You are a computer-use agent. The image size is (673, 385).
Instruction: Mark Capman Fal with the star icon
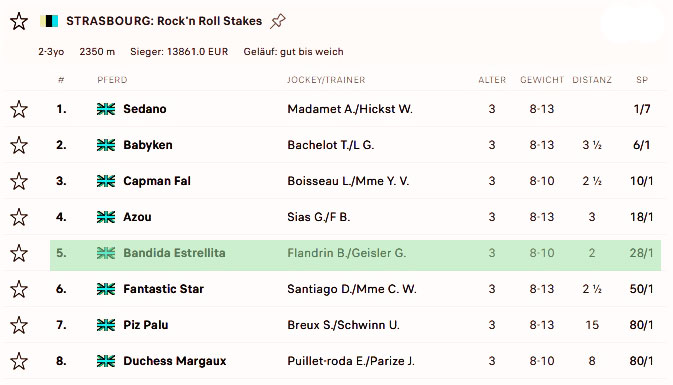pos(19,181)
